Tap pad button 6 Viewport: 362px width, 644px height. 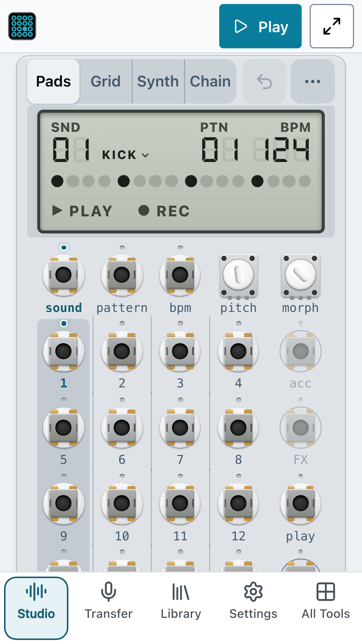(122, 428)
